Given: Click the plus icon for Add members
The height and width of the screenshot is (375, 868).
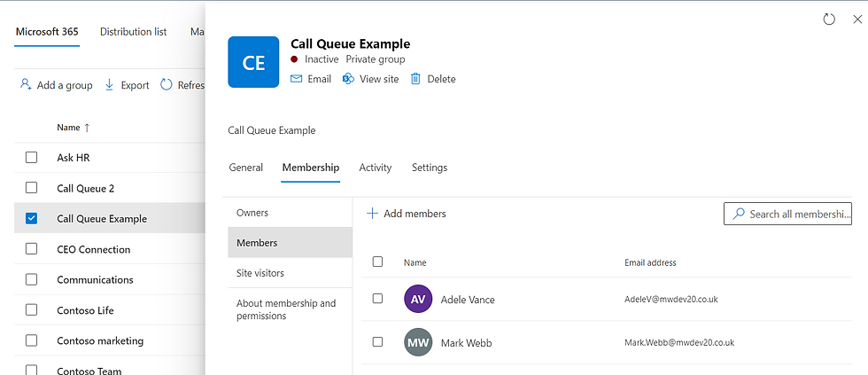Looking at the screenshot, I should point(373,214).
